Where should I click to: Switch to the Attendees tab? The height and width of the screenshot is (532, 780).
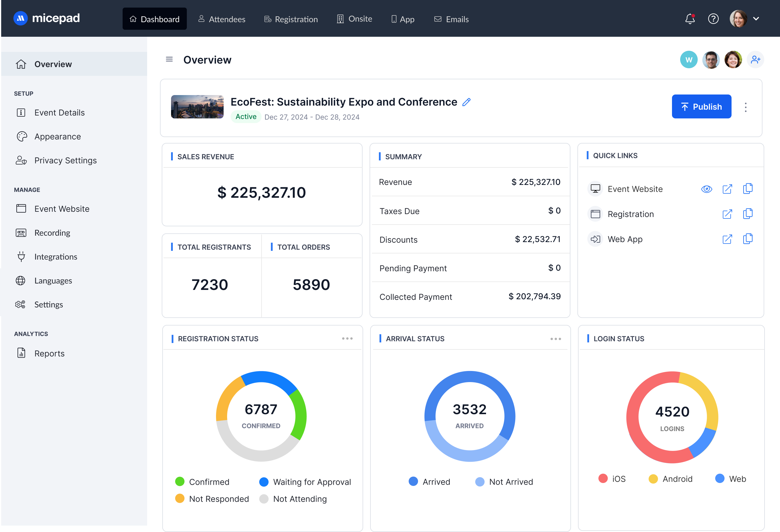click(222, 19)
